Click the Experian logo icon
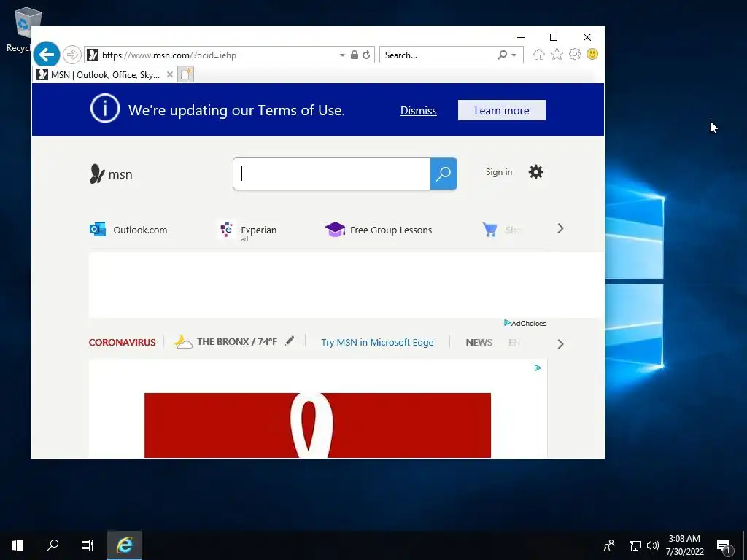747x560 pixels. pyautogui.click(x=226, y=229)
